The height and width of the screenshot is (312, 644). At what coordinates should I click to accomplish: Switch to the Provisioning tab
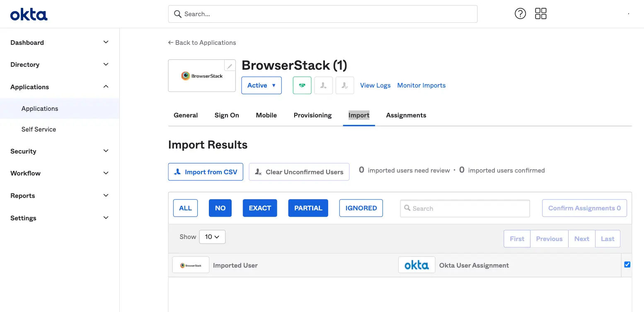[312, 115]
